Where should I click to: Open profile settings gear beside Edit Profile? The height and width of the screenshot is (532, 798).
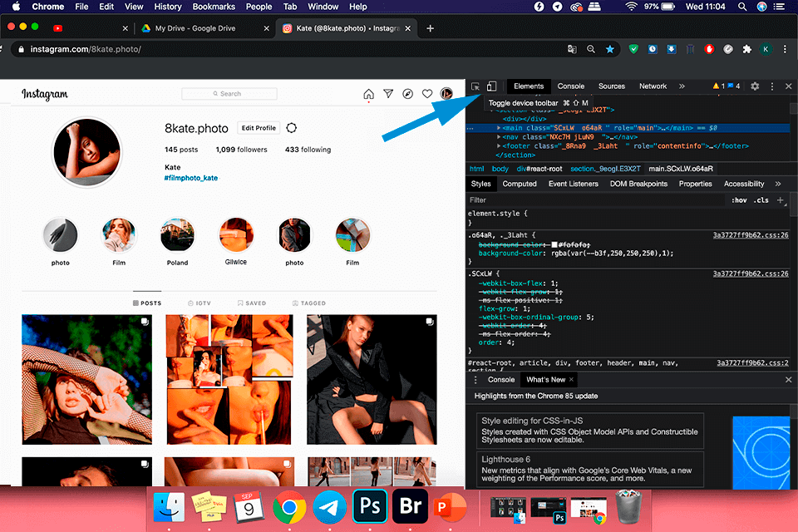[x=291, y=128]
